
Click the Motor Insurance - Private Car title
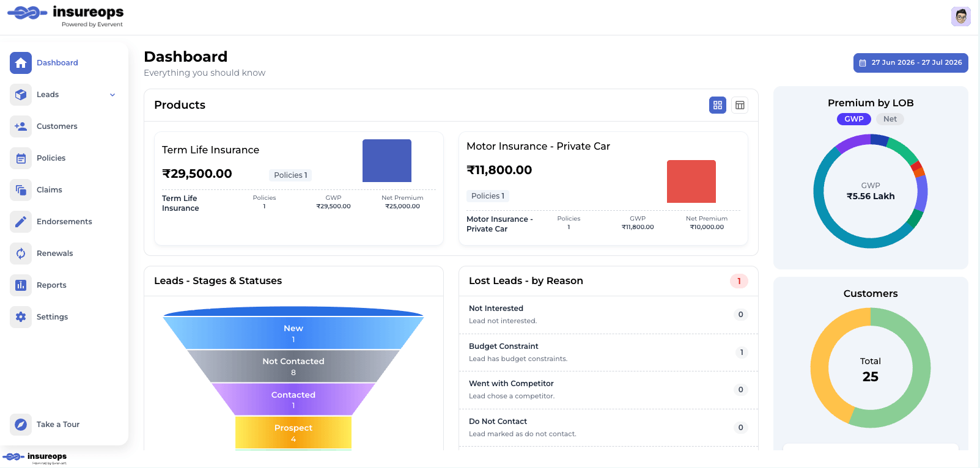[x=538, y=147]
